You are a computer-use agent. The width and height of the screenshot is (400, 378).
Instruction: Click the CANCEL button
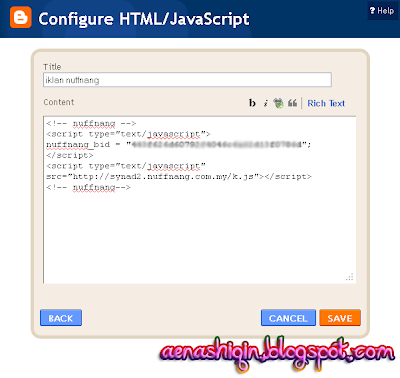click(x=288, y=318)
